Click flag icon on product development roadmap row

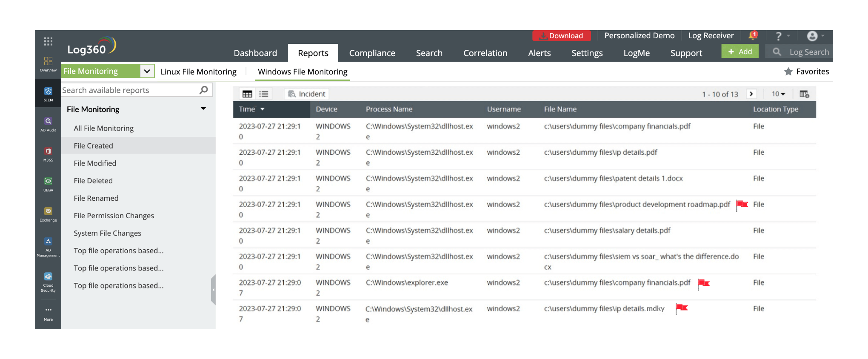pos(742,205)
